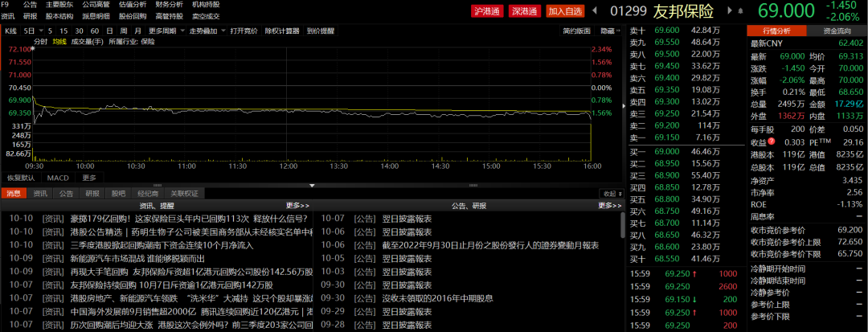Open the earnings help question mark icon
Image resolution: width=868 pixels, height=332 pixels.
[771, 141]
